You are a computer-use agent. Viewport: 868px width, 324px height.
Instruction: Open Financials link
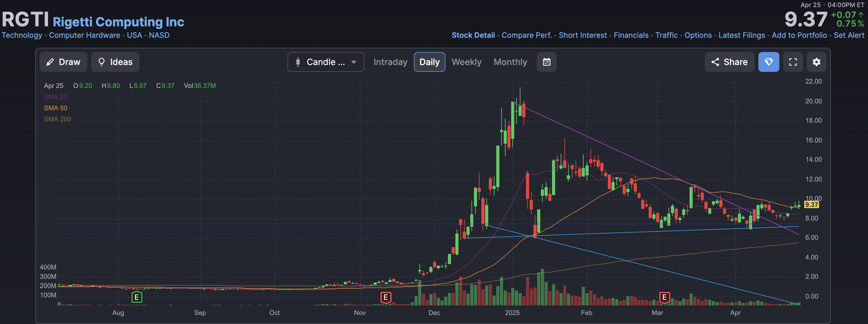[x=631, y=35]
